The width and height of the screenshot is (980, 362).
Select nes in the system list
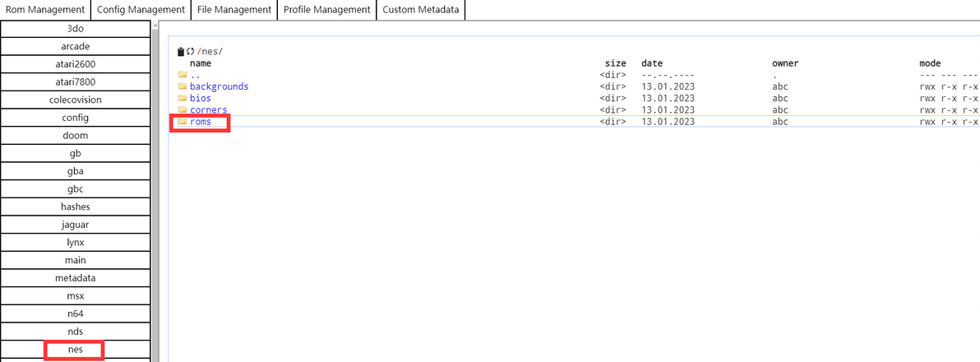tap(75, 350)
